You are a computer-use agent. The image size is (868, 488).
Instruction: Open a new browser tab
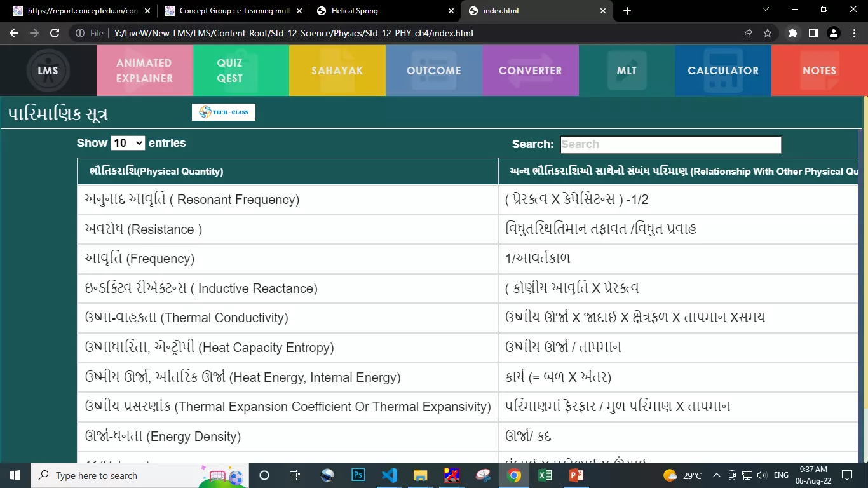(627, 11)
